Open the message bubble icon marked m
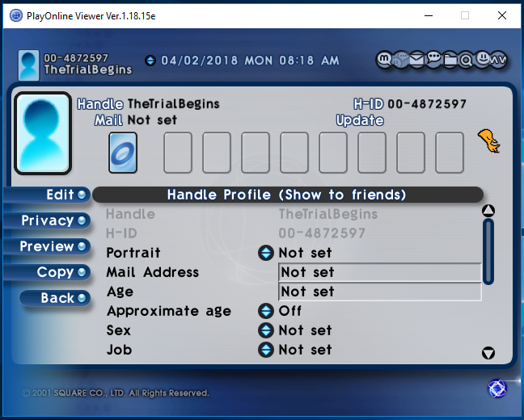 (x=385, y=60)
